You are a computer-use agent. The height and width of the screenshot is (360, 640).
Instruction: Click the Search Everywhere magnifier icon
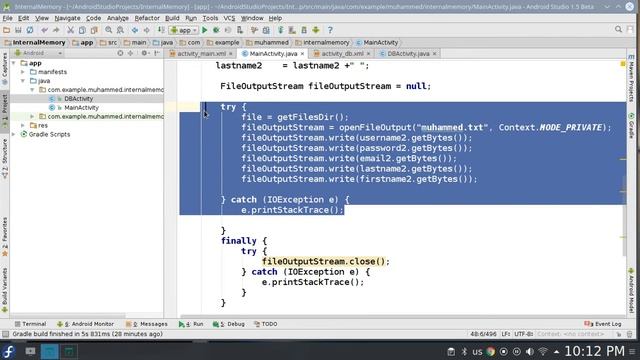[618, 29]
